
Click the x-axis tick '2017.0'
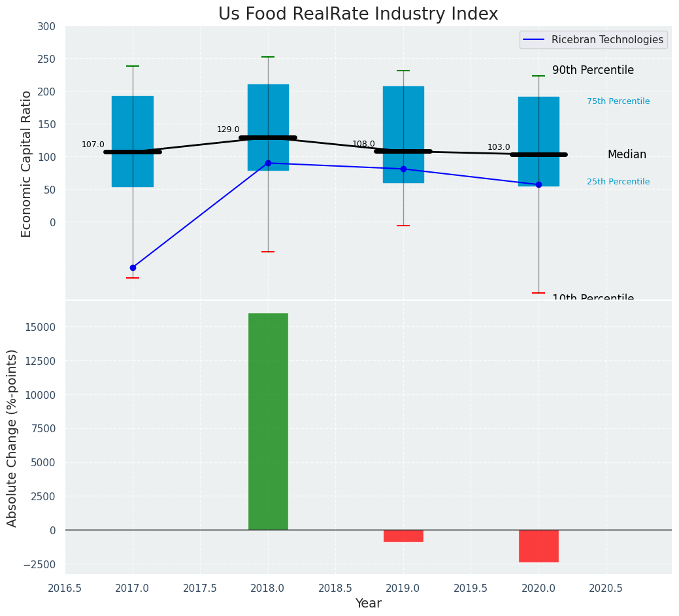click(x=133, y=589)
